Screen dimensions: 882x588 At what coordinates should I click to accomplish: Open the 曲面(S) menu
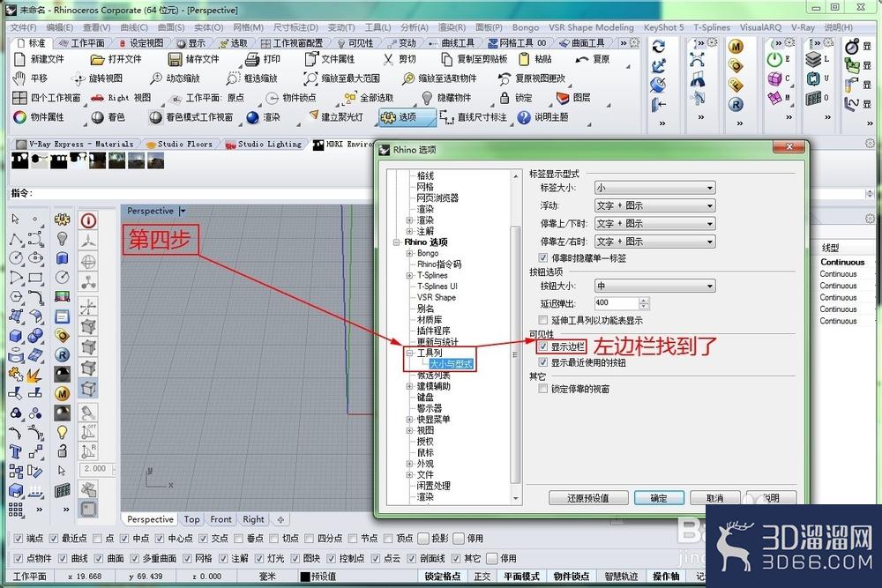(171, 27)
